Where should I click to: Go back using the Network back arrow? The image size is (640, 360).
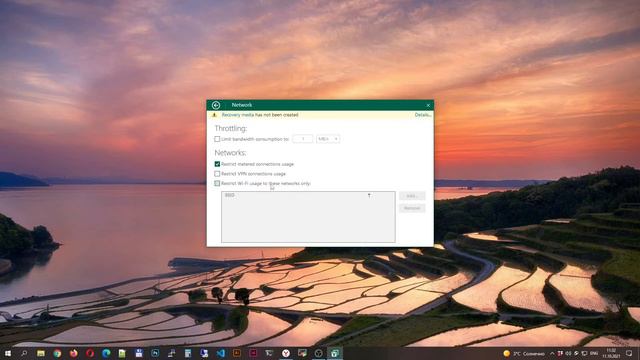[x=216, y=105]
